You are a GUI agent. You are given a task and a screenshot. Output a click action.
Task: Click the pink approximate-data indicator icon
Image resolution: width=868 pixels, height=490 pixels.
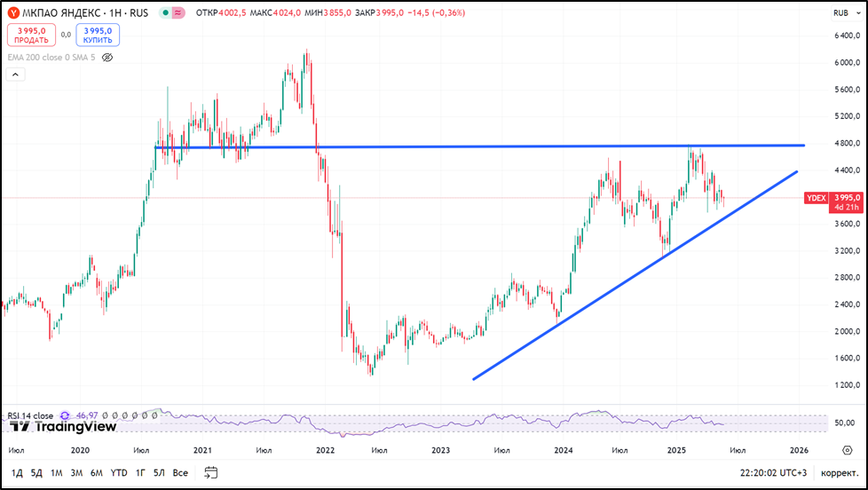click(x=178, y=12)
